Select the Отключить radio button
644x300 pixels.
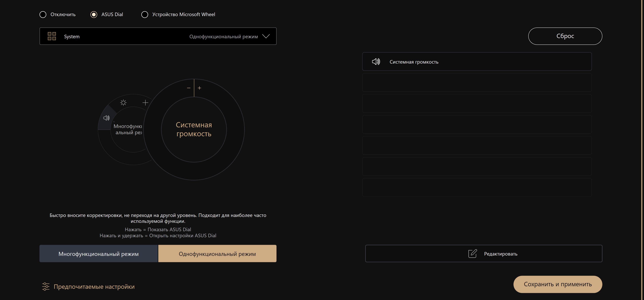[x=43, y=14]
